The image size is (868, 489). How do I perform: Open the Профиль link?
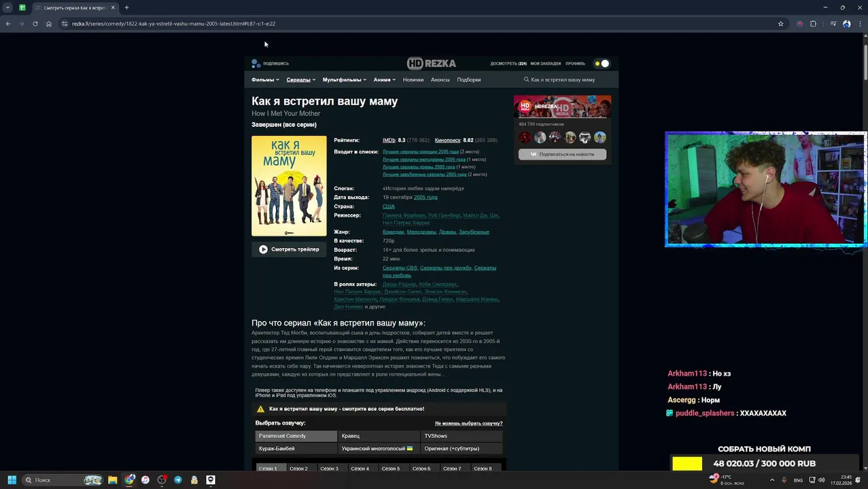click(575, 63)
